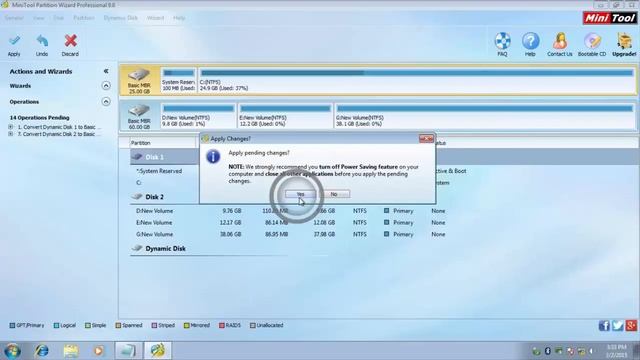Expand Convert Dynamic Disk 2 to Basic operation
This screenshot has width=640, height=360.
[x=11, y=134]
